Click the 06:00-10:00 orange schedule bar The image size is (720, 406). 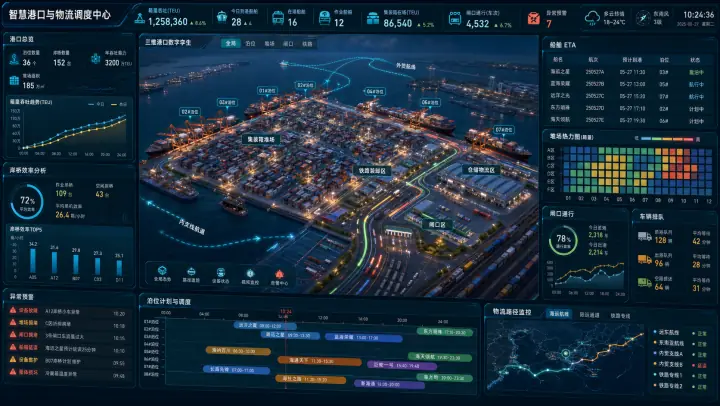[238, 351]
